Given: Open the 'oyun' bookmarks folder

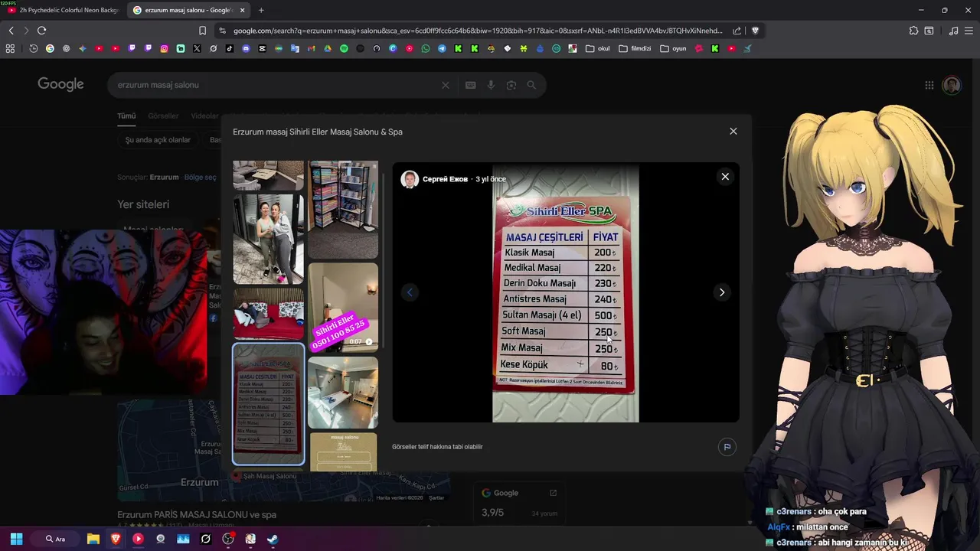Looking at the screenshot, I should [673, 48].
